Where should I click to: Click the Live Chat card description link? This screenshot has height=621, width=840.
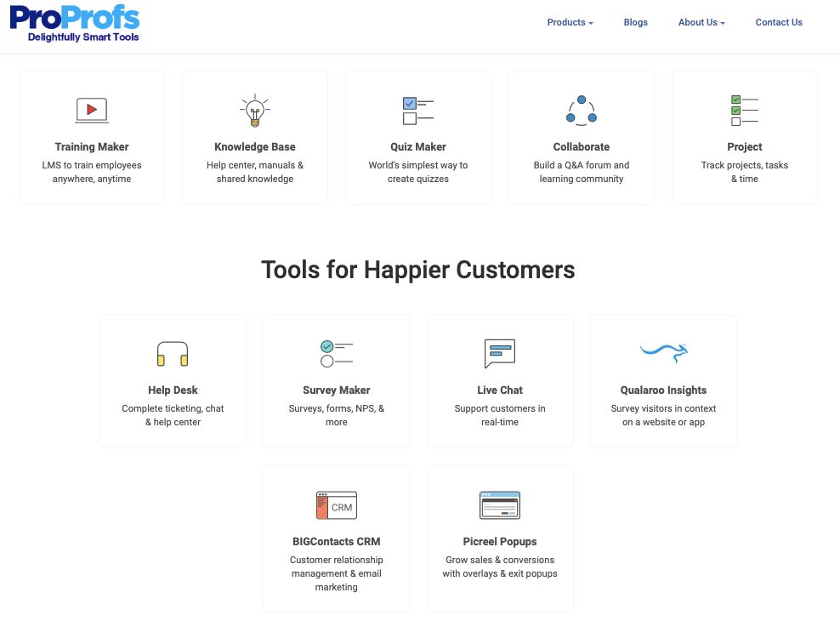click(x=500, y=415)
